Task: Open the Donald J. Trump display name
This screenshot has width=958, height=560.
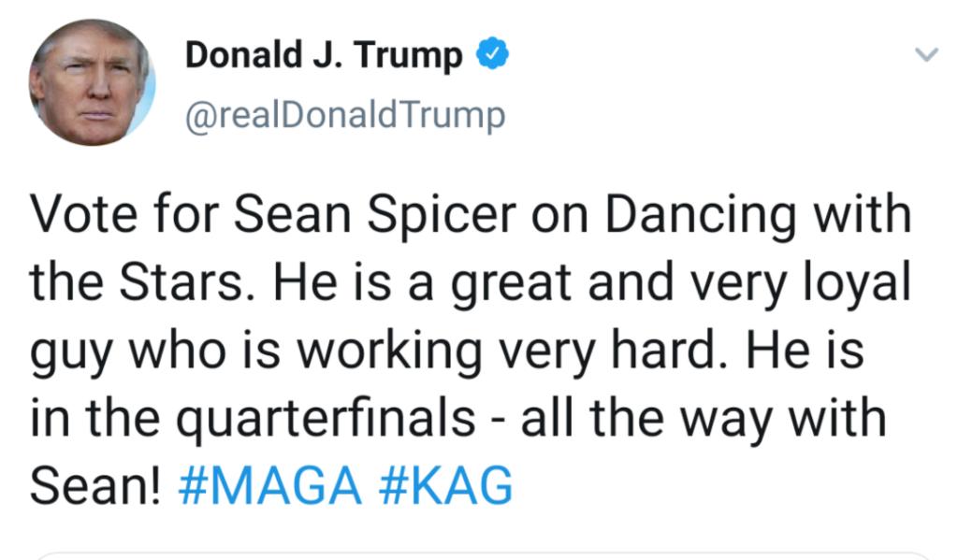Action: (323, 55)
